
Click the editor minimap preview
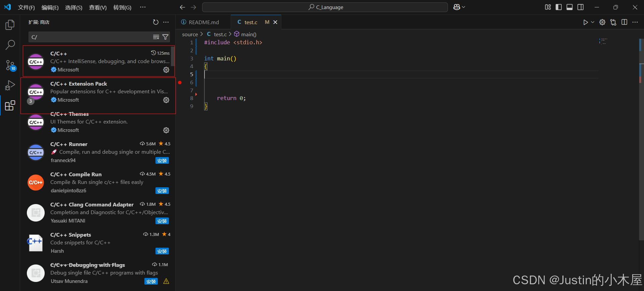point(603,41)
